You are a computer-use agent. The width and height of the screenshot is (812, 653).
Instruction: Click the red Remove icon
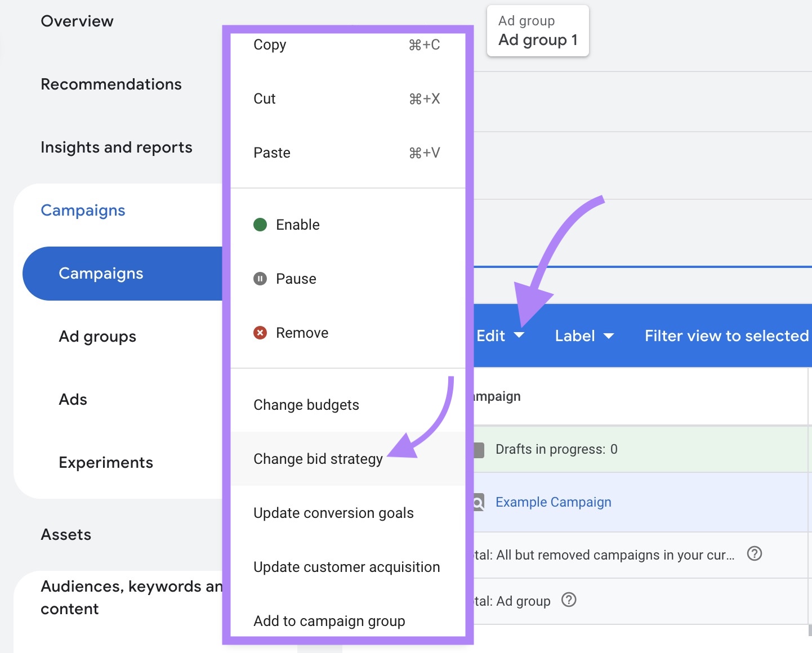pos(260,333)
